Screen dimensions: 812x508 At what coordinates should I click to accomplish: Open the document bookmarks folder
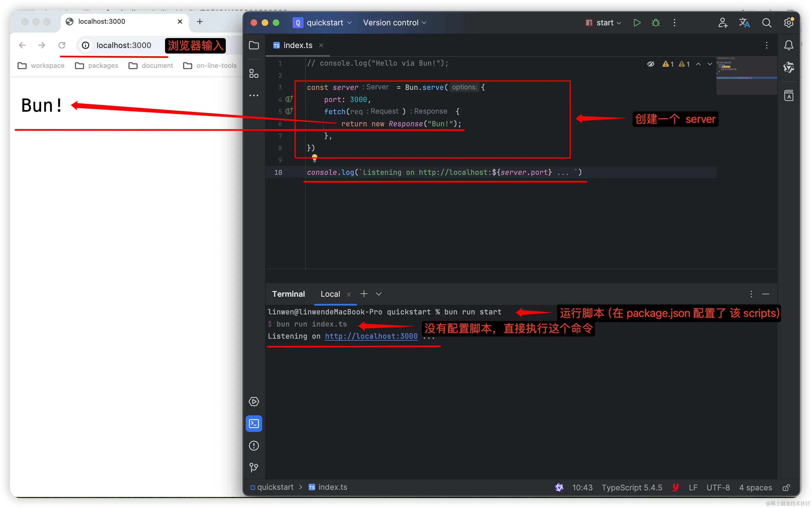coord(151,66)
